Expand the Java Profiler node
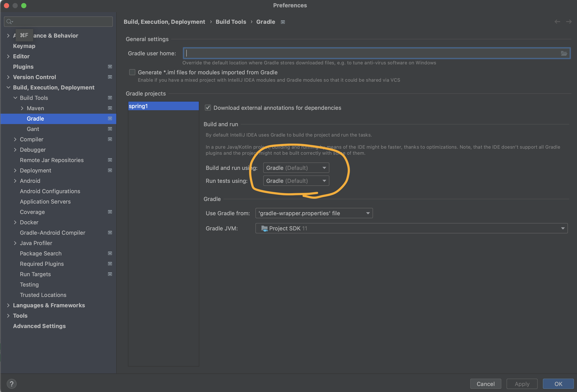The width and height of the screenshot is (577, 392). 15,243
